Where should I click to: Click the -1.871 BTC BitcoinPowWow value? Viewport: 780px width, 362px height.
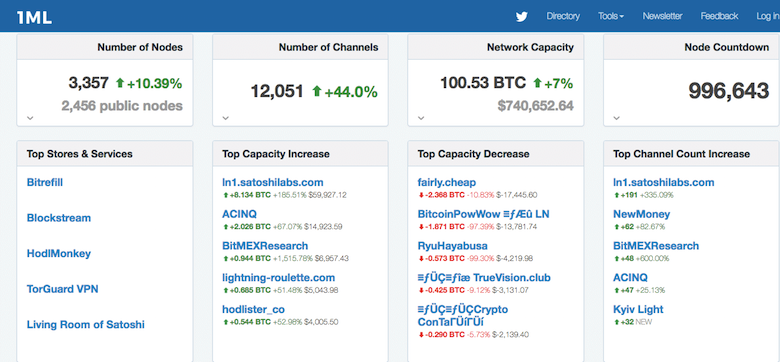(441, 227)
